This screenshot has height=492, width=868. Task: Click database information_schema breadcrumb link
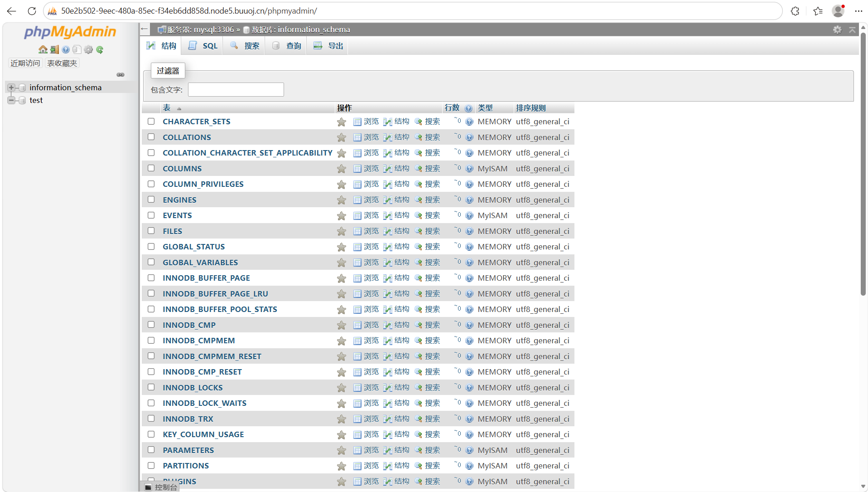(300, 29)
